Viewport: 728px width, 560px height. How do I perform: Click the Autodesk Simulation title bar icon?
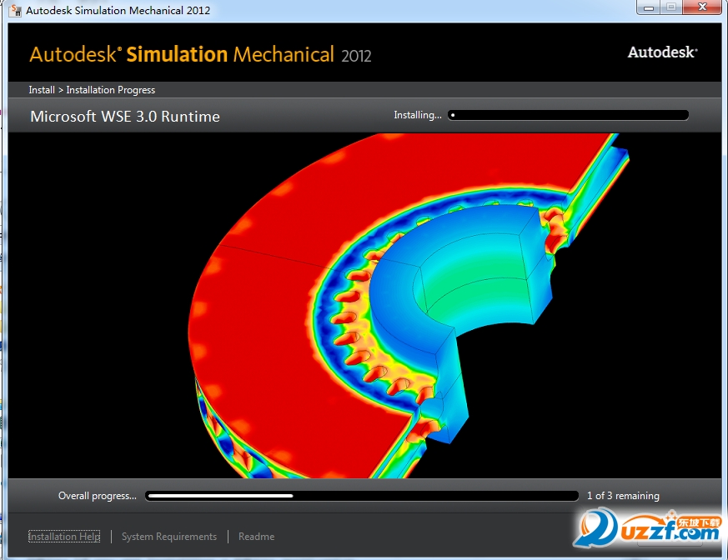point(15,10)
